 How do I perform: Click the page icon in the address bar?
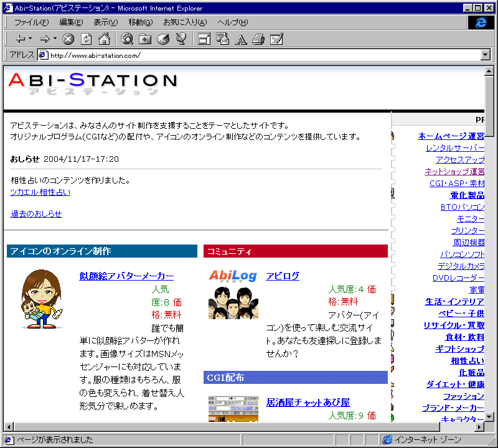(43, 55)
